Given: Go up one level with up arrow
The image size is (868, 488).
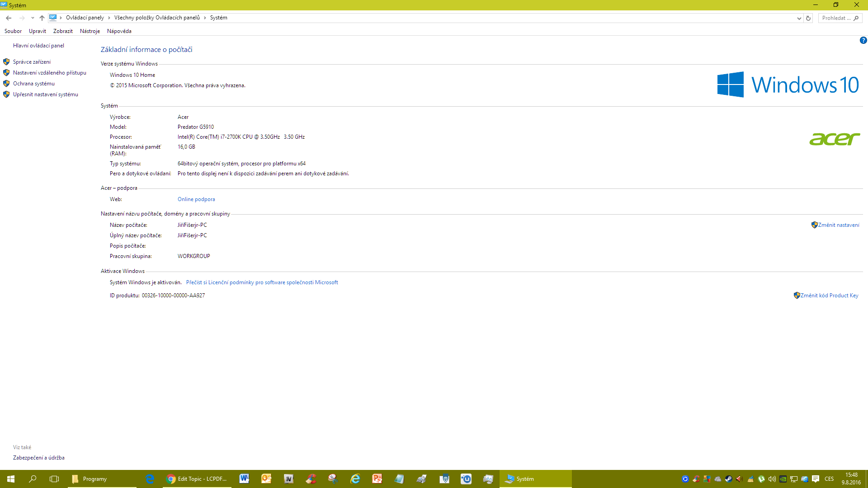Looking at the screenshot, I should [x=42, y=18].
